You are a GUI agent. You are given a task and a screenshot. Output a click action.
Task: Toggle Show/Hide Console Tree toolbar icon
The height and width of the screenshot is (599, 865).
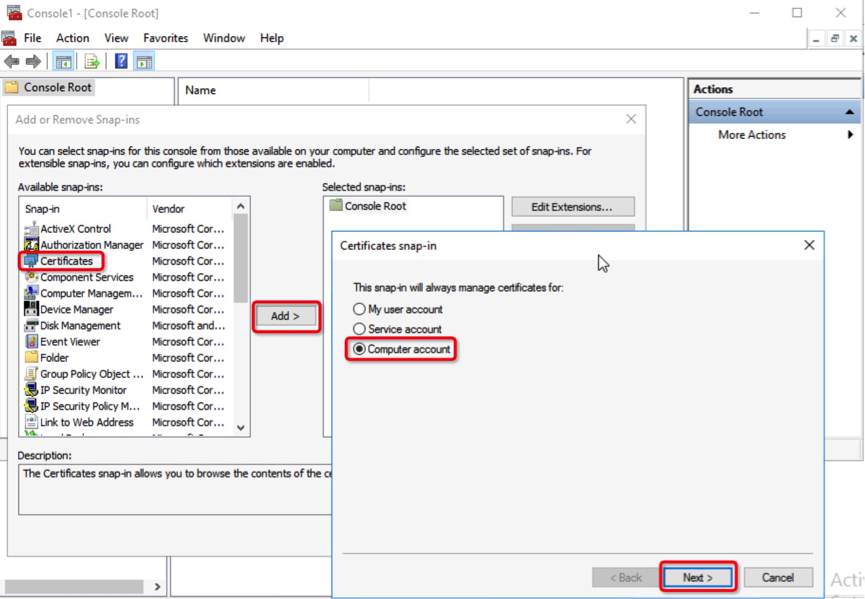coord(63,62)
